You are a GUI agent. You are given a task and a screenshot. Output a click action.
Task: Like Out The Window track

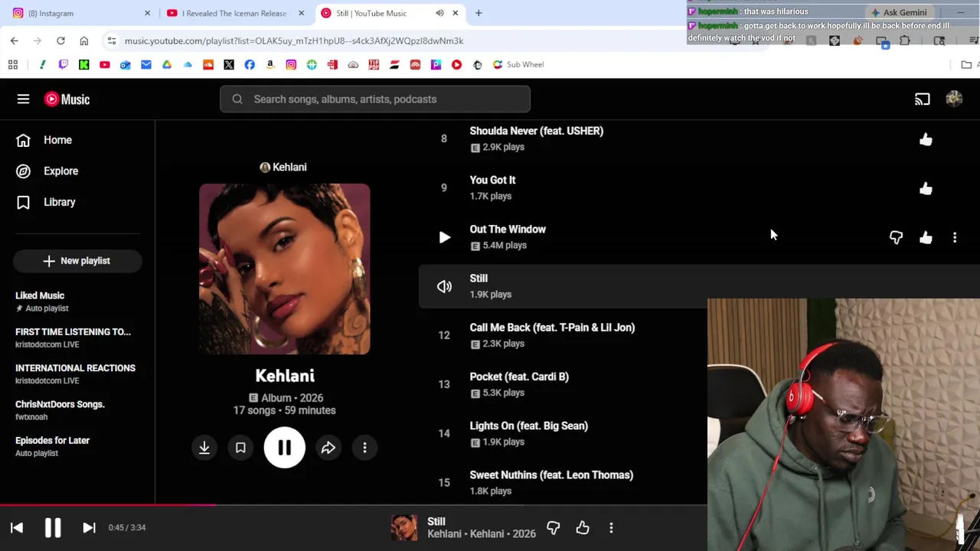click(926, 237)
